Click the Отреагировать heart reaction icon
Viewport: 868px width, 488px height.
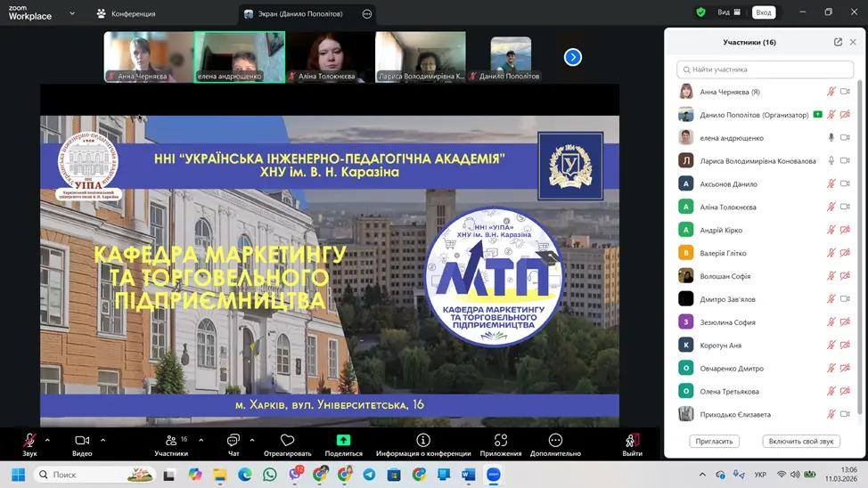[287, 441]
